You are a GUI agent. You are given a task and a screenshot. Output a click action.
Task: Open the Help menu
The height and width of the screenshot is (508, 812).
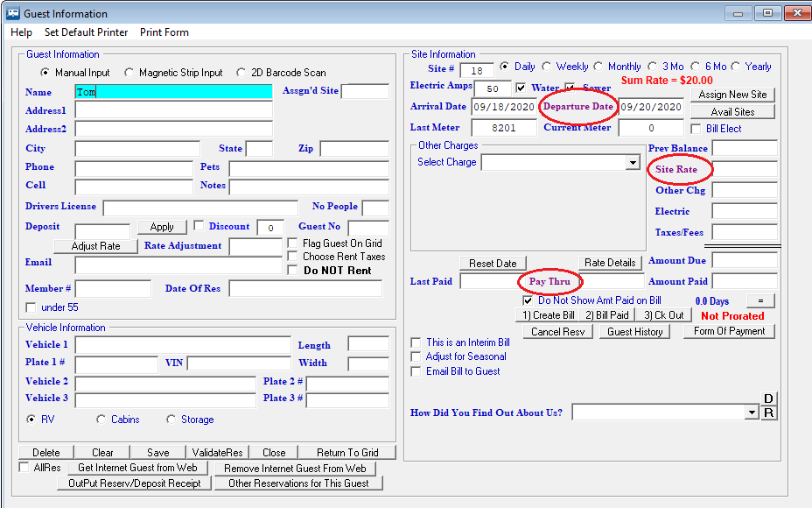[x=21, y=32]
